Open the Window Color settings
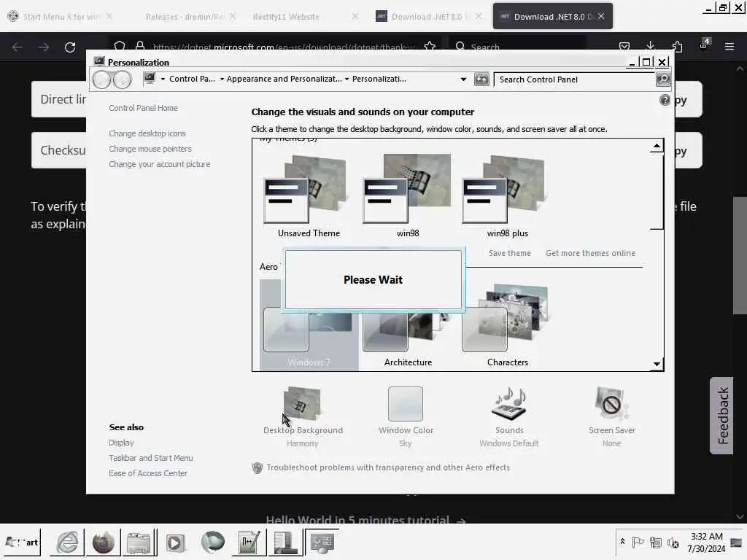Image resolution: width=747 pixels, height=560 pixels. [x=406, y=404]
